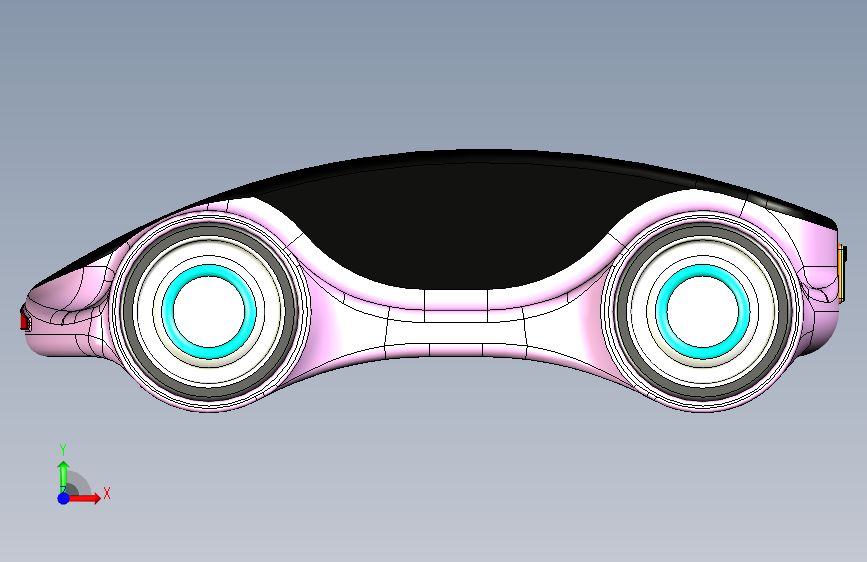
Task: Select the red light at the car's left tip
Action: coord(24,321)
